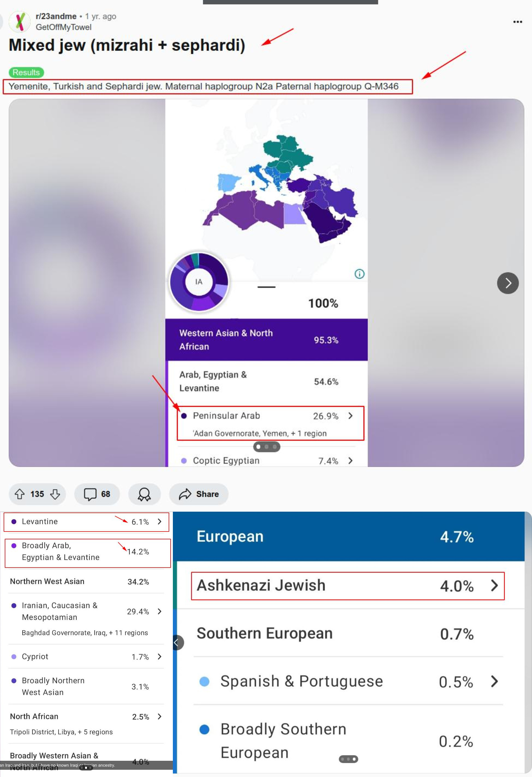
Task: Open GetOffMyTowel's user profile
Action: pyautogui.click(x=63, y=27)
